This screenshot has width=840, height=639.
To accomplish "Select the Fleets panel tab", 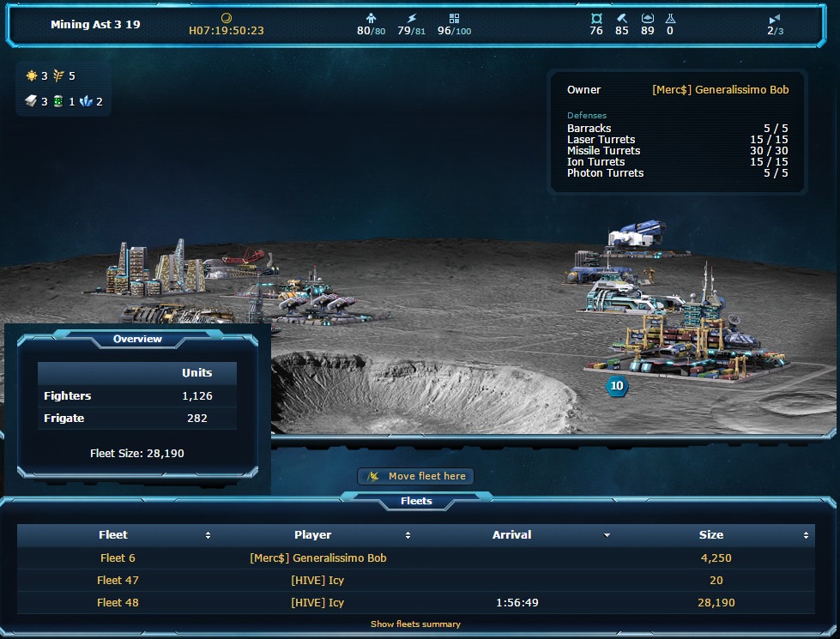I will click(416, 501).
